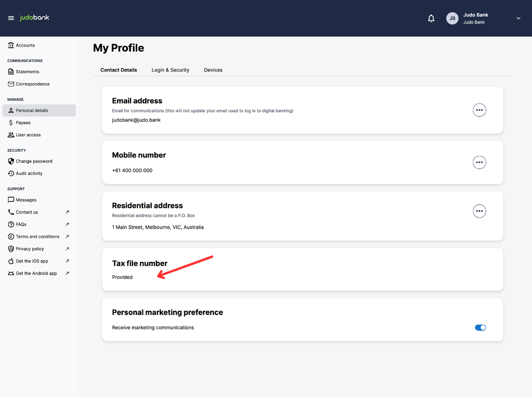Click the mobile number +61 400 000 000

132,170
